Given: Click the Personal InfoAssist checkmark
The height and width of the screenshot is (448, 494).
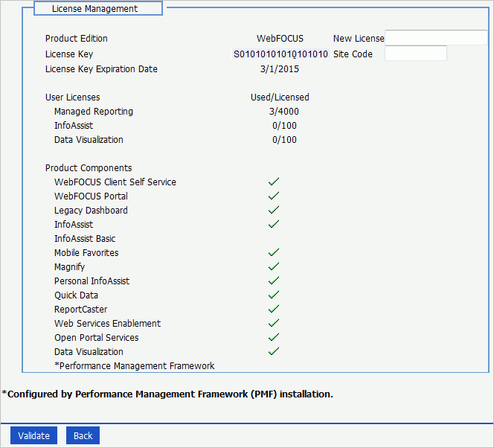Looking at the screenshot, I should click(274, 281).
